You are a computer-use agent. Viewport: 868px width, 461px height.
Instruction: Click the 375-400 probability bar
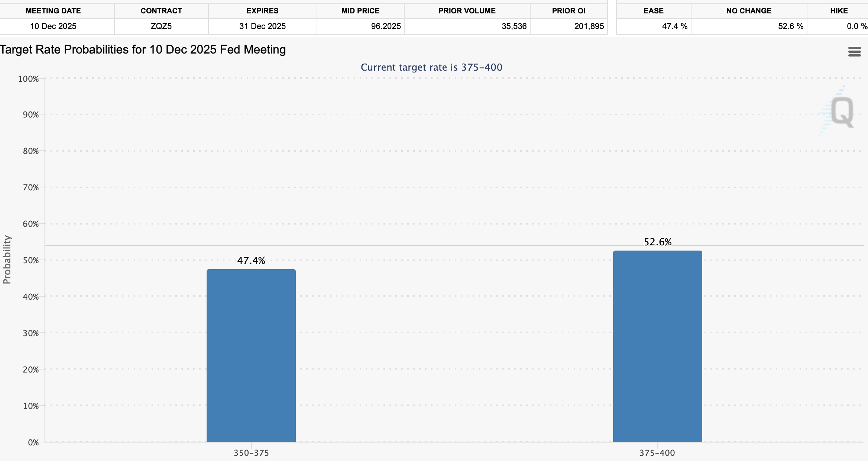click(x=657, y=346)
